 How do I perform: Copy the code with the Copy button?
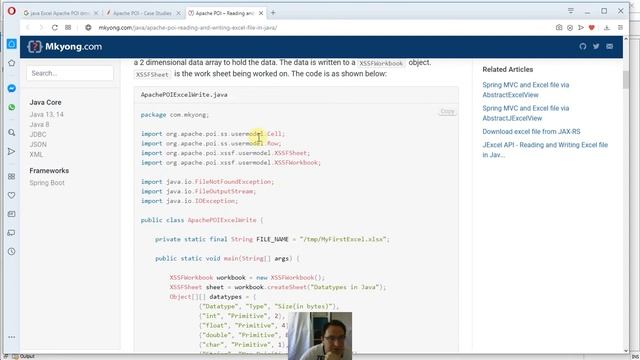pyautogui.click(x=447, y=111)
